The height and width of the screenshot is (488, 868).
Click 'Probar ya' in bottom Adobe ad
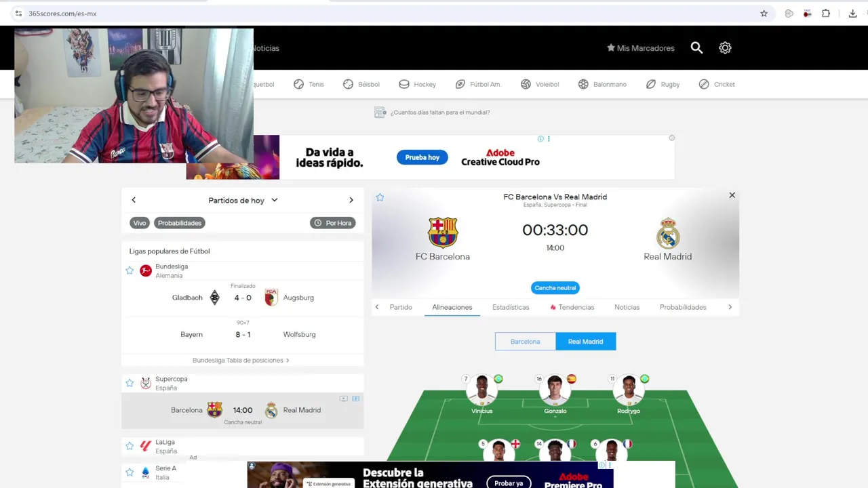tap(509, 483)
